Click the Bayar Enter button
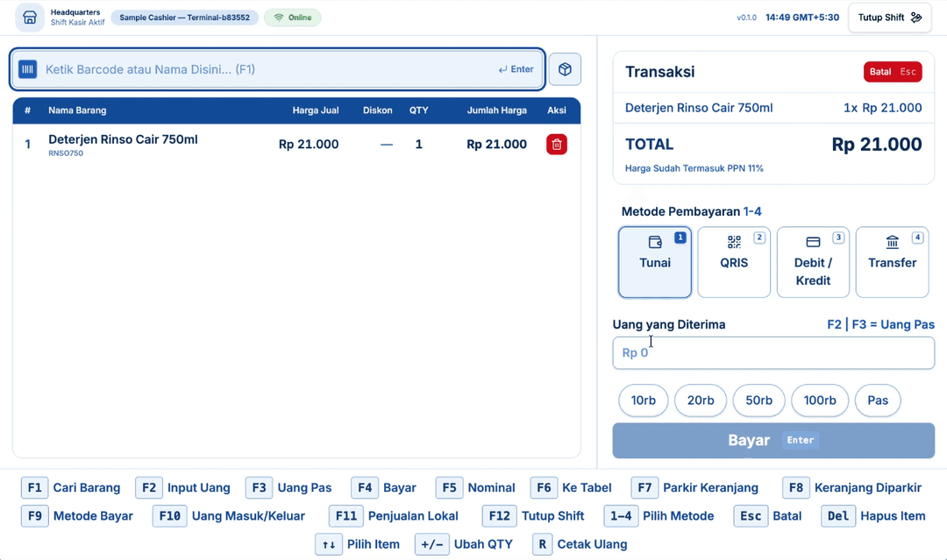Screen dimensions: 947x560 (773, 441)
